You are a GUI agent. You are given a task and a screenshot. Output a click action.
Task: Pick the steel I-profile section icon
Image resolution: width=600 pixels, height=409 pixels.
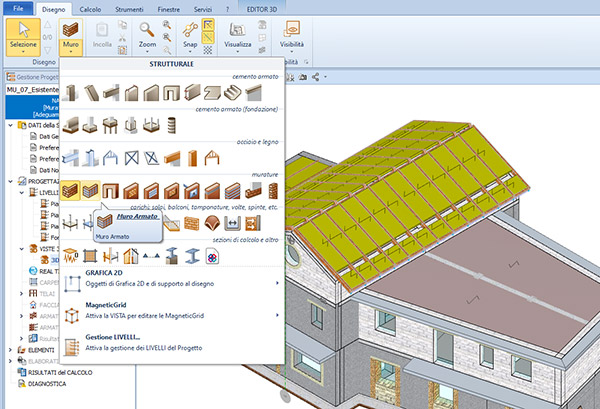click(x=192, y=256)
